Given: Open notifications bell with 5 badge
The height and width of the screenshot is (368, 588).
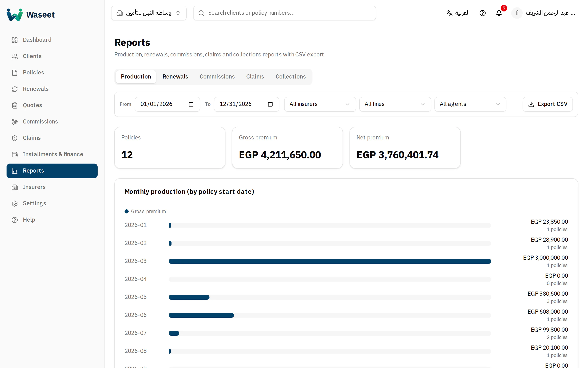Looking at the screenshot, I should (499, 13).
